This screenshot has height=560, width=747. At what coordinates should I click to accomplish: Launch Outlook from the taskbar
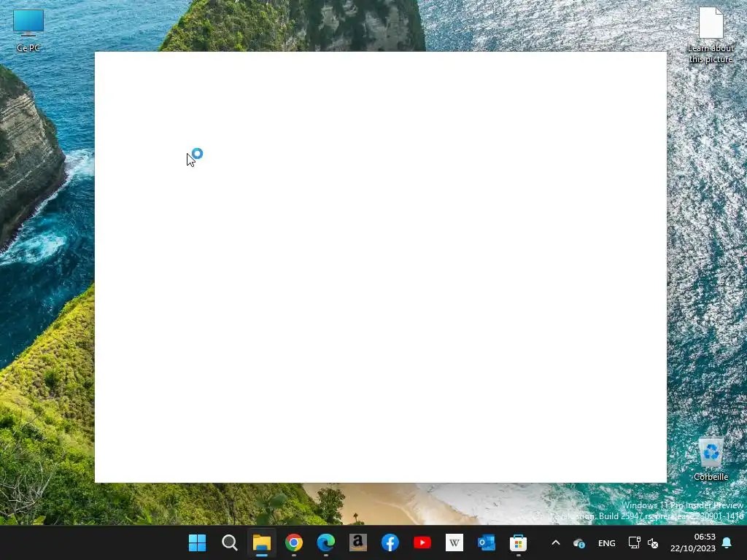(487, 542)
